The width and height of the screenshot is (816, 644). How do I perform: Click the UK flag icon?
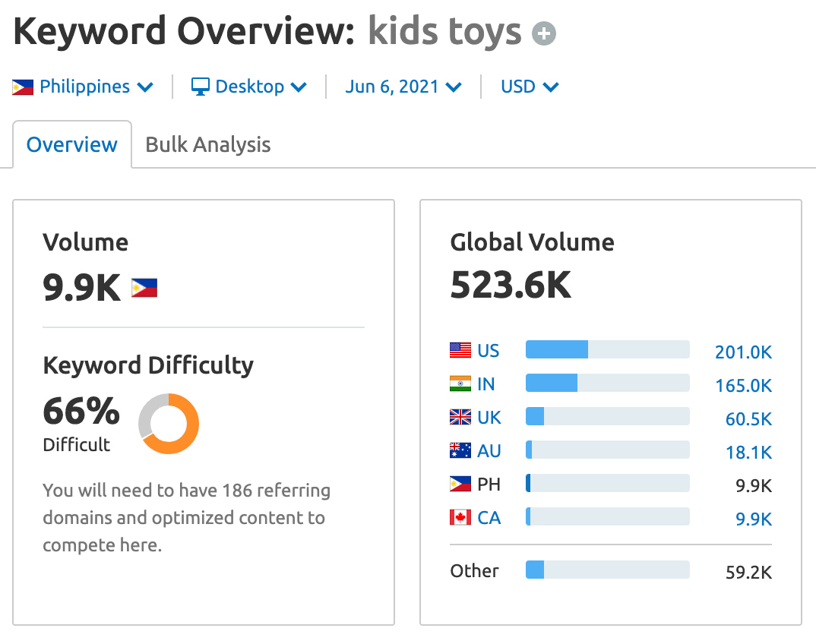tap(460, 418)
